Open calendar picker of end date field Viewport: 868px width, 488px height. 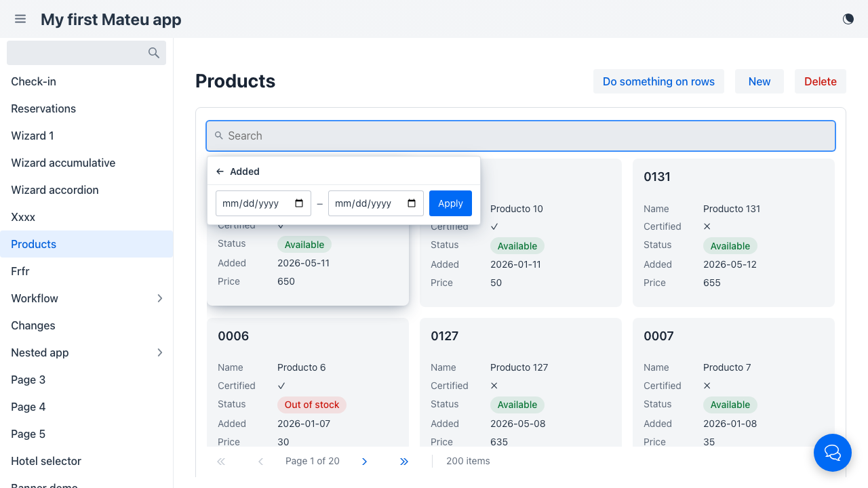(x=412, y=203)
